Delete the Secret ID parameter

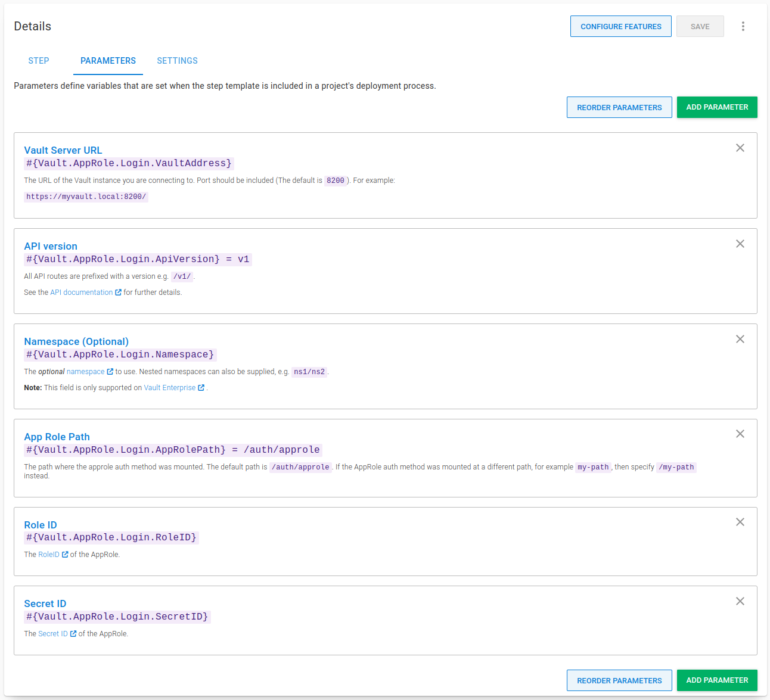coord(740,601)
